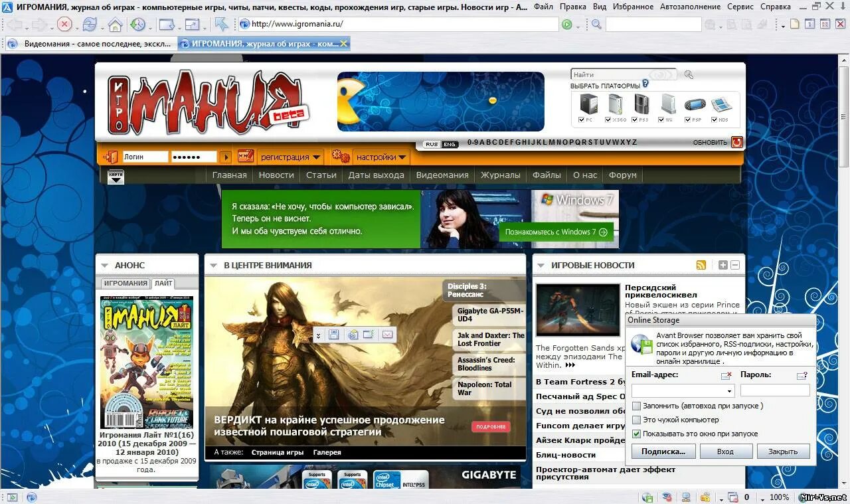
Task: Click Познакомьтесь с Windows 7 banner button
Action: coord(556,232)
